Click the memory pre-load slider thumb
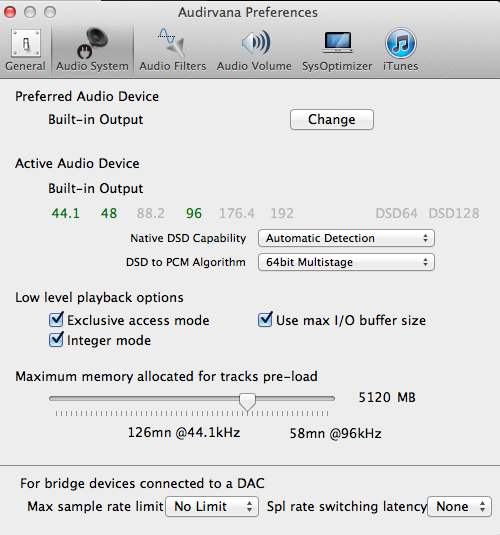 coord(247,401)
